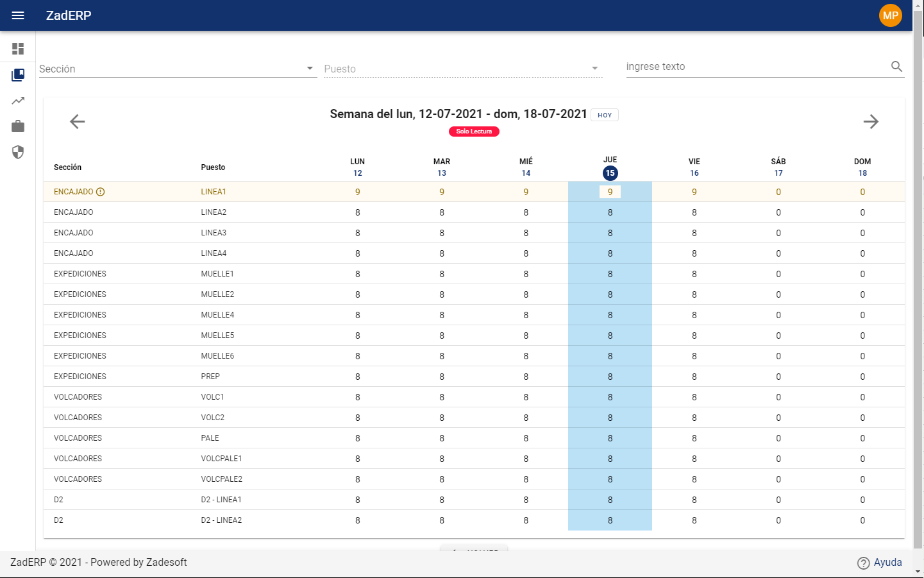Click Thursday value for PALE row
Screen dimensions: 924x578
(610, 438)
